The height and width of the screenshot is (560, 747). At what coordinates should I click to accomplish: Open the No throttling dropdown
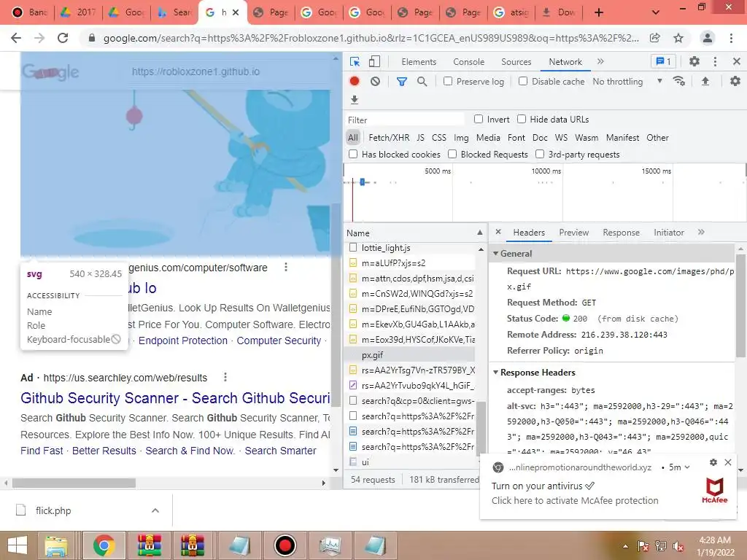[x=627, y=82]
